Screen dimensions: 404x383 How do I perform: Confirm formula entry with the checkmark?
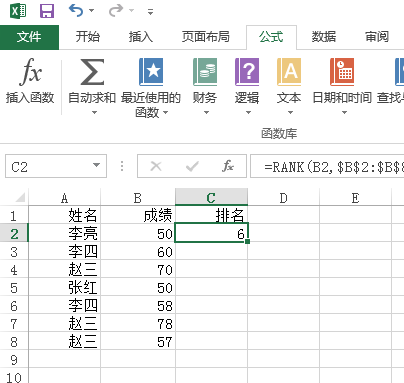point(192,166)
